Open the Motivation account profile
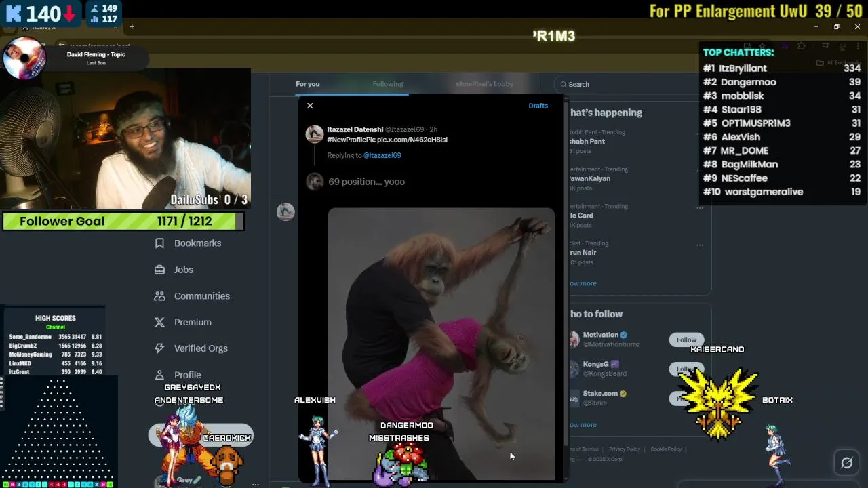Screen dimensions: 868x488 coord(600,335)
